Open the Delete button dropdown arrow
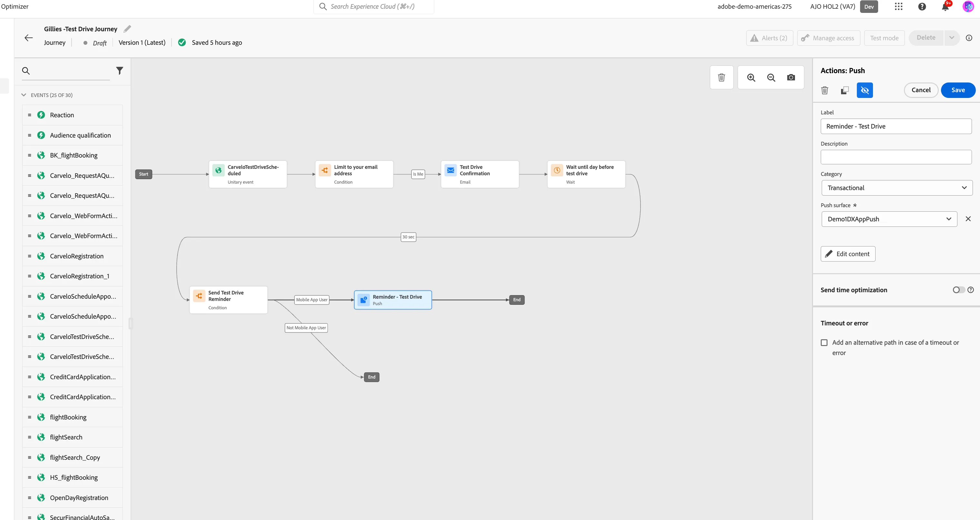The image size is (980, 520). (951, 38)
